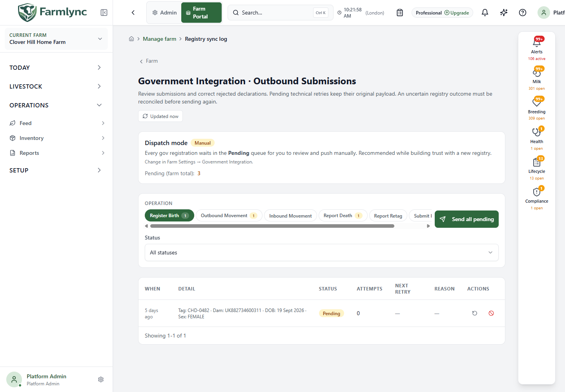Click Send all pending button
This screenshot has width=565, height=392.
click(467, 219)
